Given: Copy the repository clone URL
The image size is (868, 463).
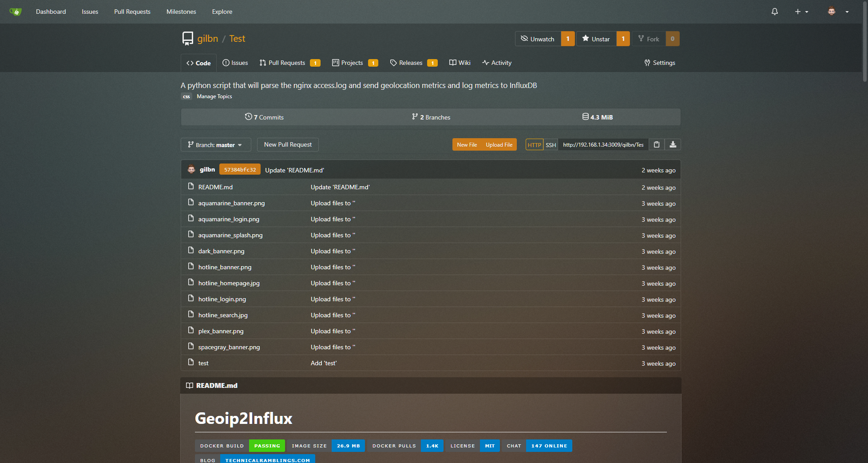Looking at the screenshot, I should (x=656, y=144).
